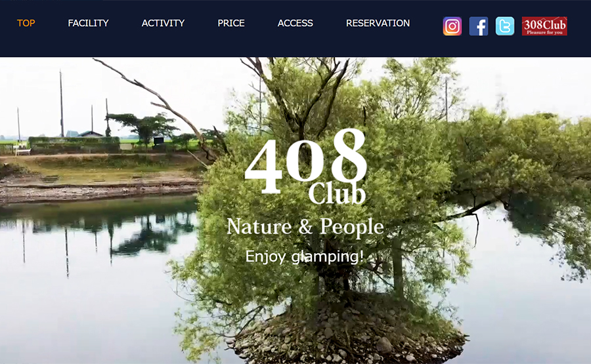Open the Facebook page icon
The height and width of the screenshot is (364, 591).
click(479, 26)
